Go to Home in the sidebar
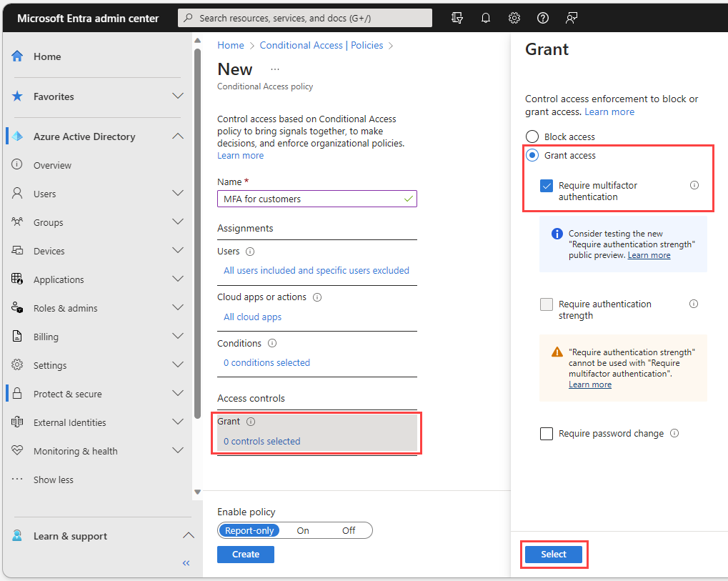 (47, 56)
